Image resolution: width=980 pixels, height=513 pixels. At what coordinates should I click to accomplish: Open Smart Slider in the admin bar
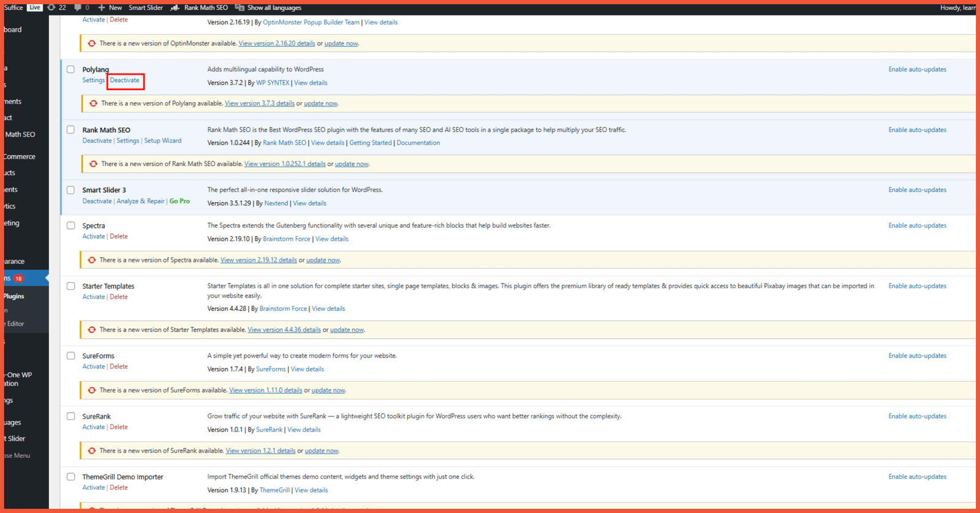pyautogui.click(x=146, y=7)
